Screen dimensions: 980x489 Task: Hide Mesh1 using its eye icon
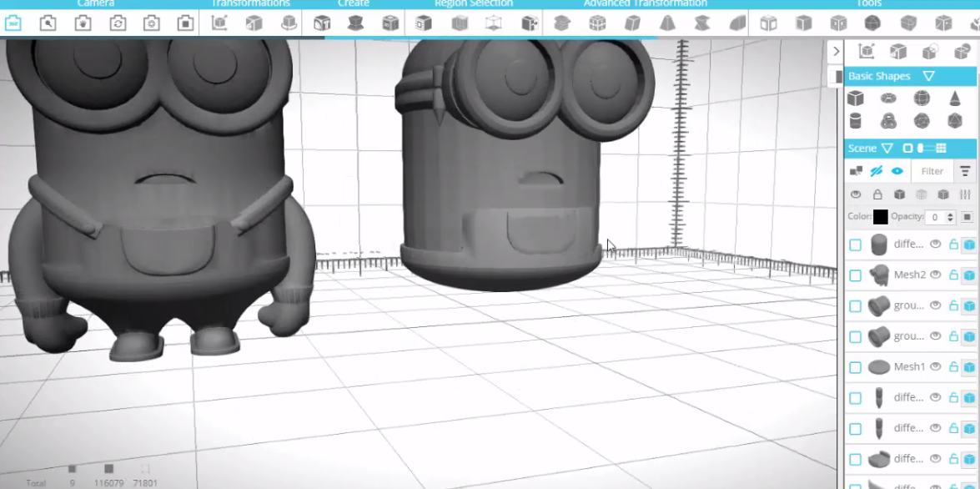936,366
